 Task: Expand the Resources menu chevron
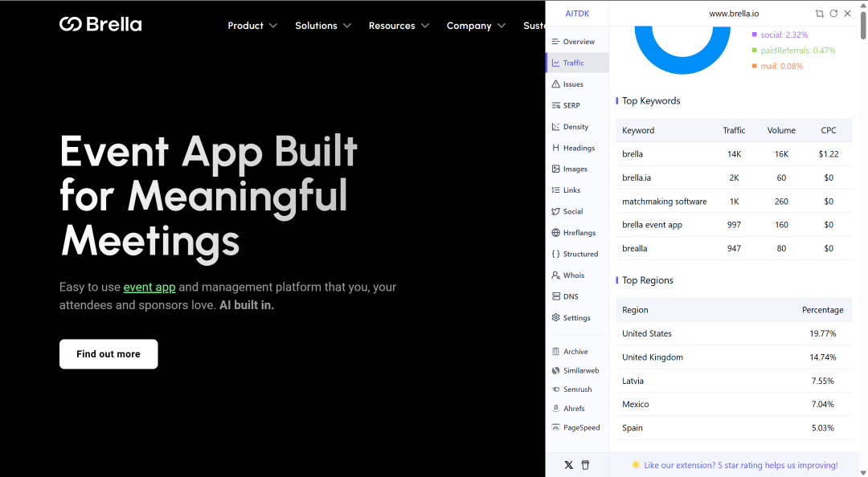[x=425, y=26]
